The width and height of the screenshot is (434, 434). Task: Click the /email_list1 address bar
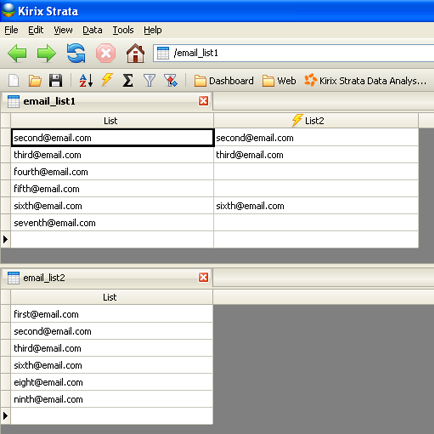pyautogui.click(x=293, y=53)
